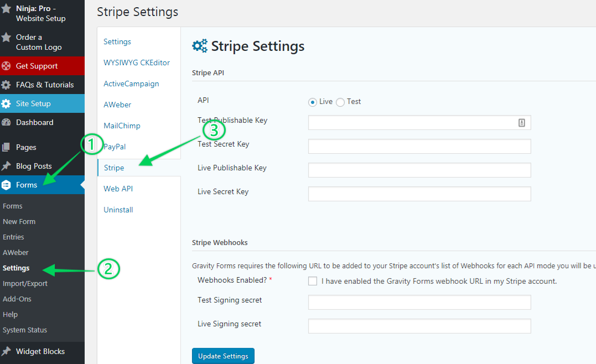Click the star icon beside Ninja: Pro Website Setup
This screenshot has width=596, height=364.
pyautogui.click(x=6, y=8)
